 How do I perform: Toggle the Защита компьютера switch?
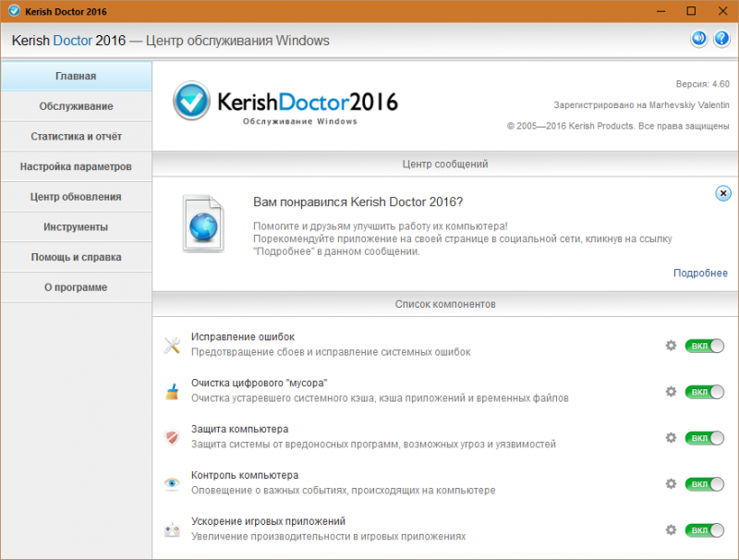point(704,438)
